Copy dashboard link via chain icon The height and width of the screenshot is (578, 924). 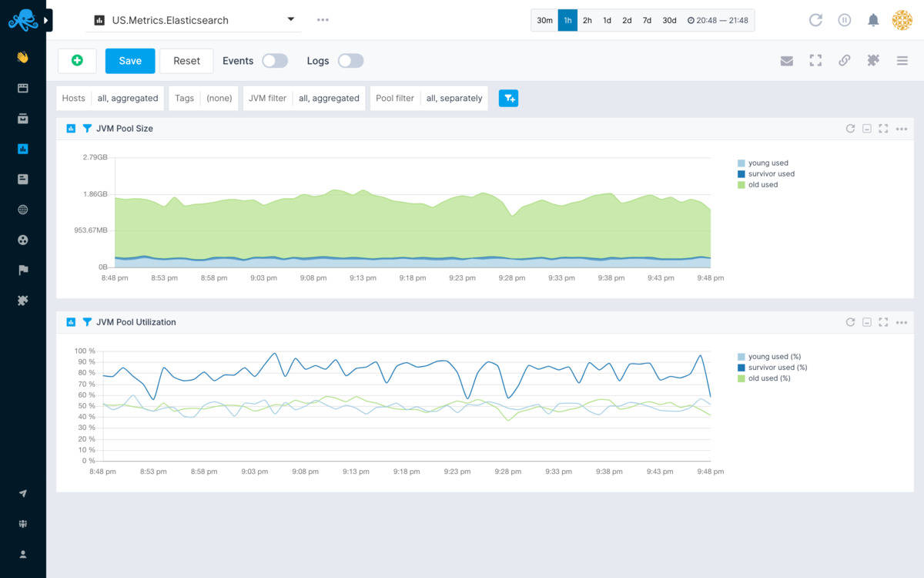(x=845, y=61)
